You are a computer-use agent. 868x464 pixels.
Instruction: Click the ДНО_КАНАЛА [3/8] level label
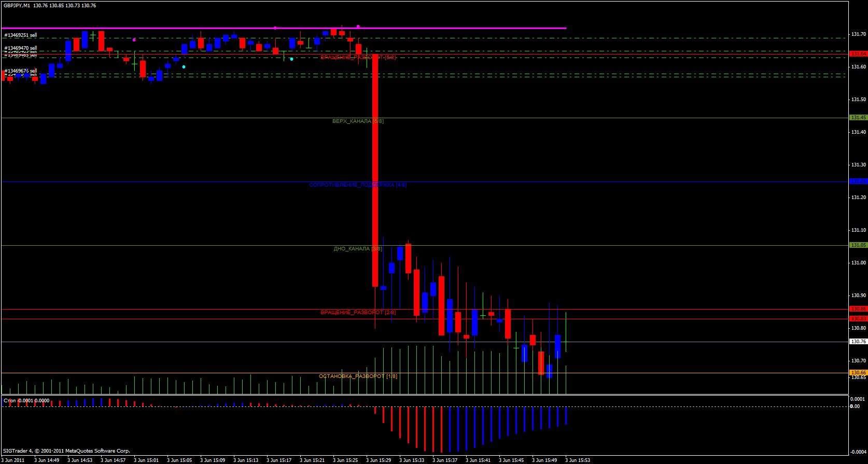(358, 249)
